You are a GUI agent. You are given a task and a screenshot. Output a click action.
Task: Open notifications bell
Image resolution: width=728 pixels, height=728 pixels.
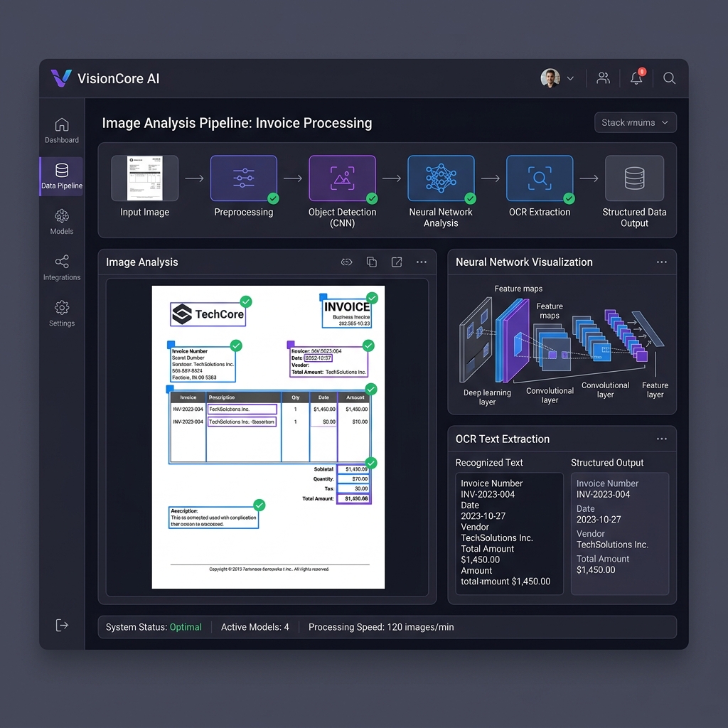tap(636, 77)
